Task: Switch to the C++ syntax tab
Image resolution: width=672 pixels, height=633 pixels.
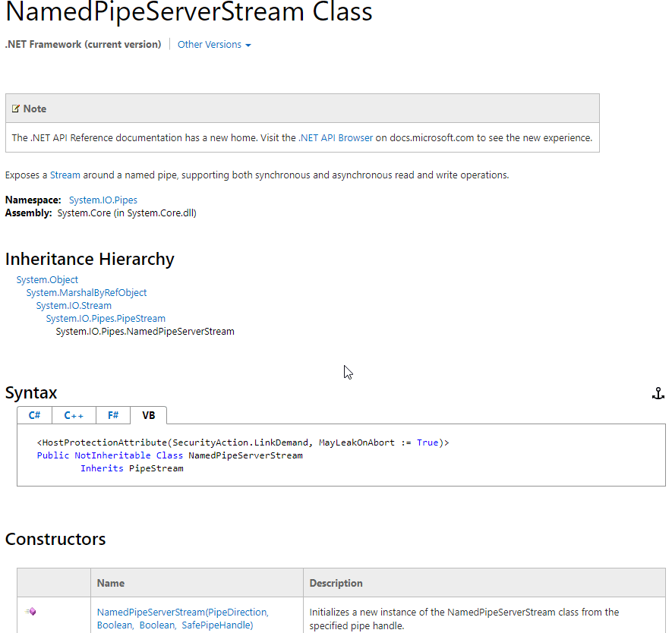Action: point(74,415)
